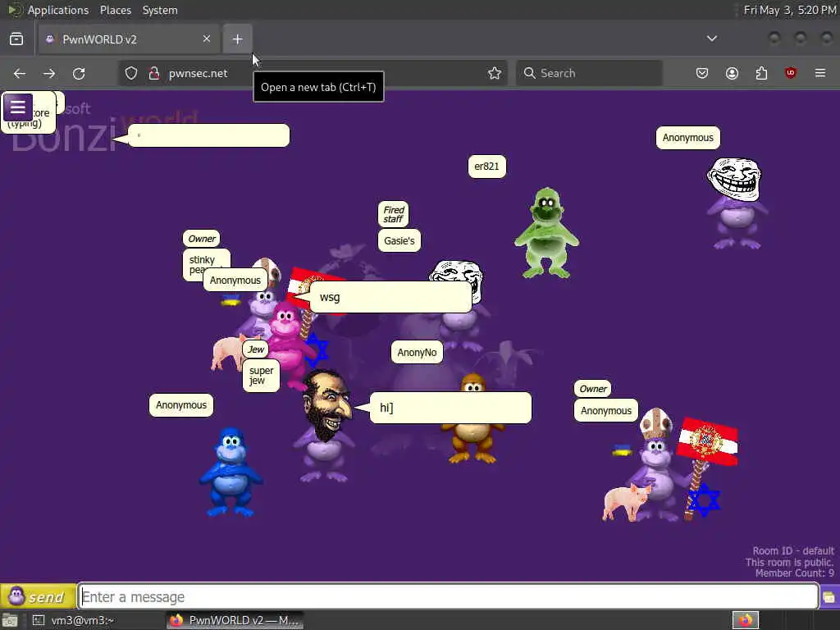The image size is (840, 630).
Task: Click the AnonyNo name tag
Action: point(417,353)
